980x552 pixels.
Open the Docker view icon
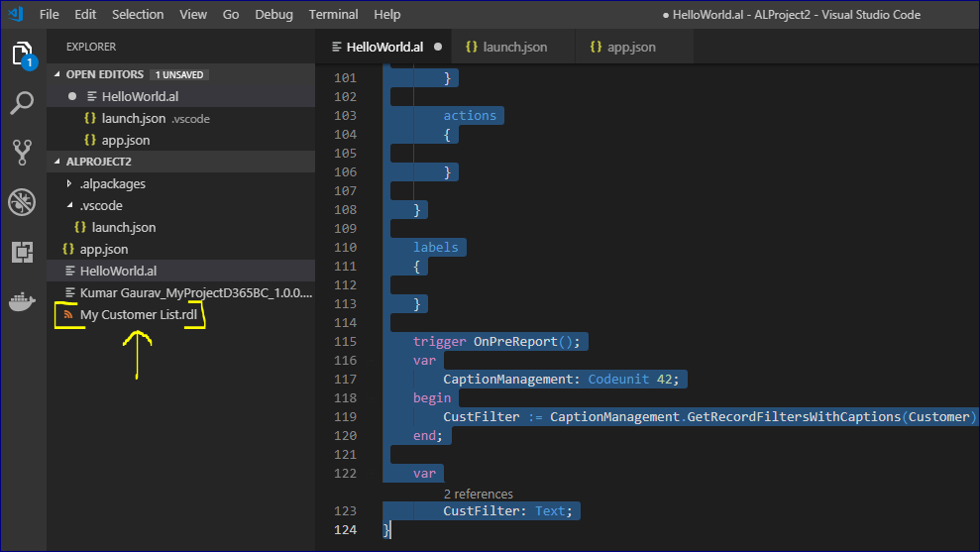click(x=22, y=302)
